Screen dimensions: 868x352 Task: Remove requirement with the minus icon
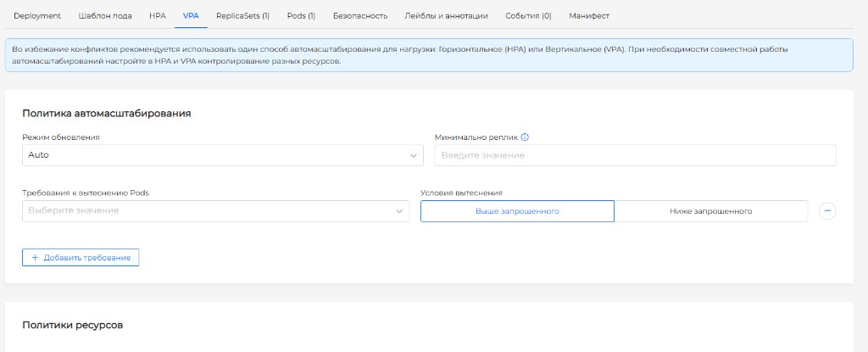click(827, 211)
